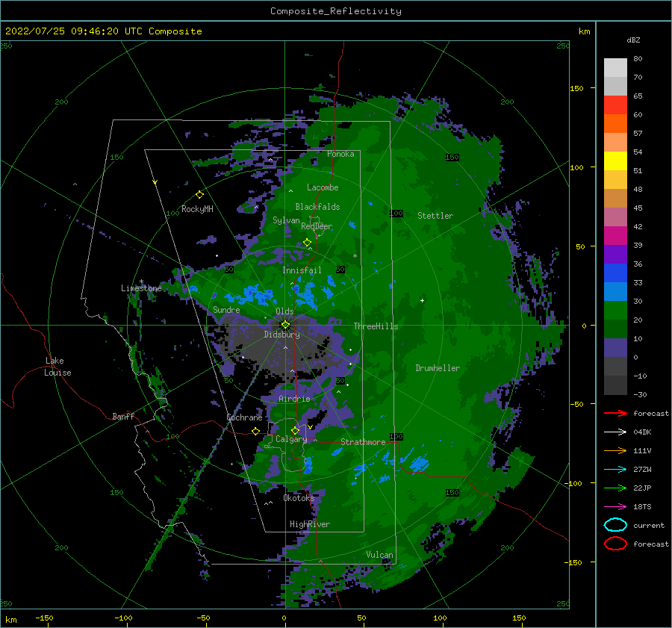Select the RedDeer label
672x628 pixels.
[x=317, y=226]
